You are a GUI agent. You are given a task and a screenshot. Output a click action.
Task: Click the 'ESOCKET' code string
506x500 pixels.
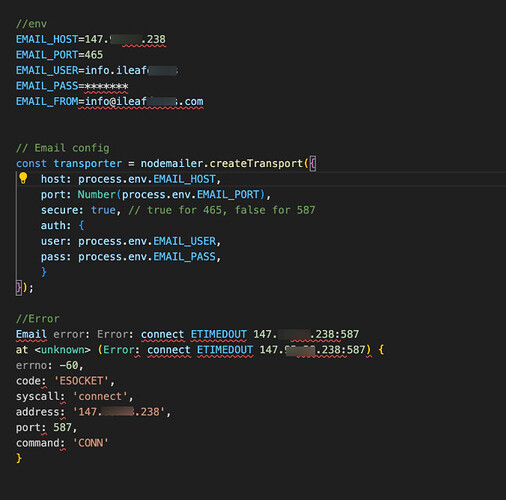pyautogui.click(x=81, y=381)
